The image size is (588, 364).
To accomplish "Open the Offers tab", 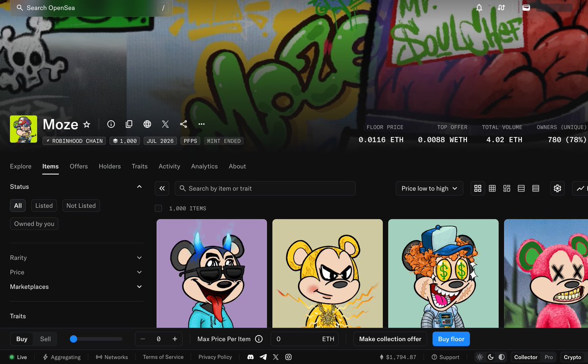I will tap(79, 166).
